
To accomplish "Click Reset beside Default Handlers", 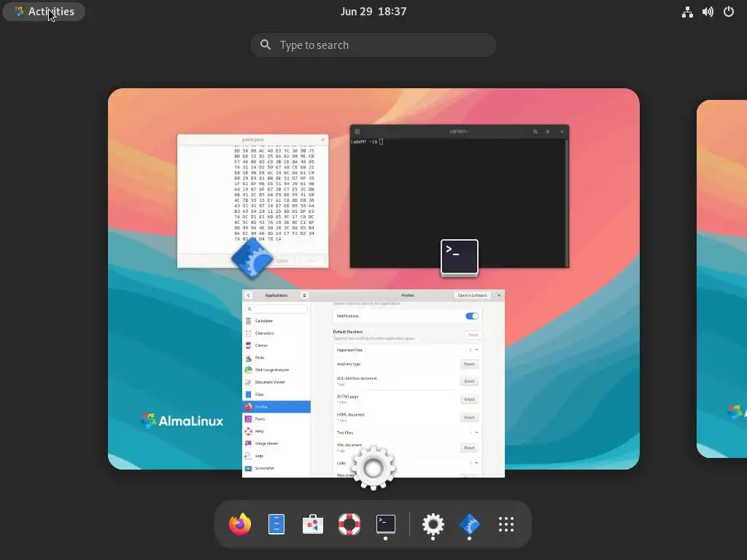I will pos(473,335).
